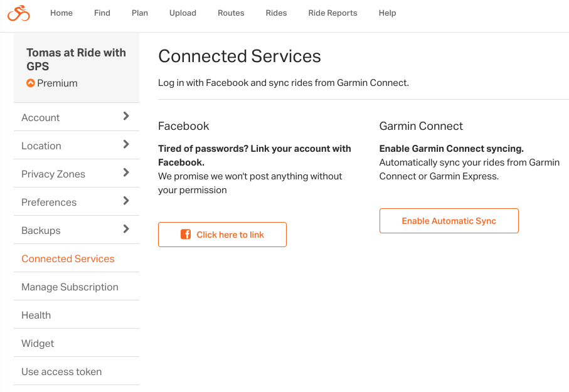Click the 'Click here to link' Facebook button

222,235
